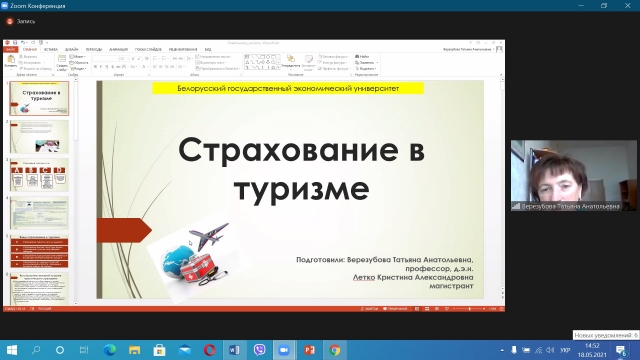
Task: Open the Design (Дизайн) ribbon tab
Action: [71, 49]
